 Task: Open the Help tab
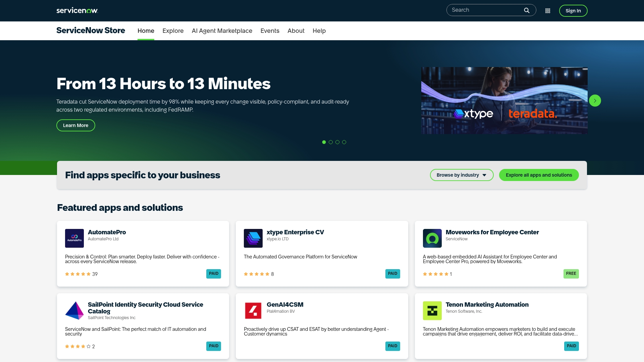(319, 31)
